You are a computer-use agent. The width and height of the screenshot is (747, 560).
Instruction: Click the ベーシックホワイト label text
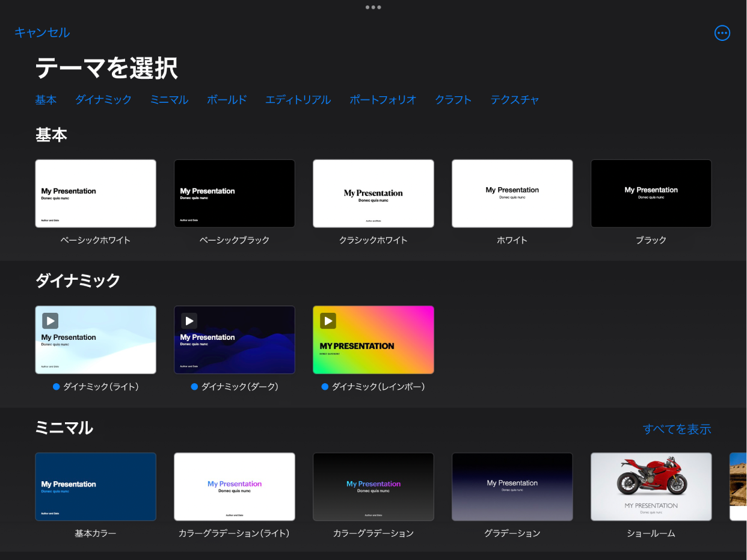(96, 240)
